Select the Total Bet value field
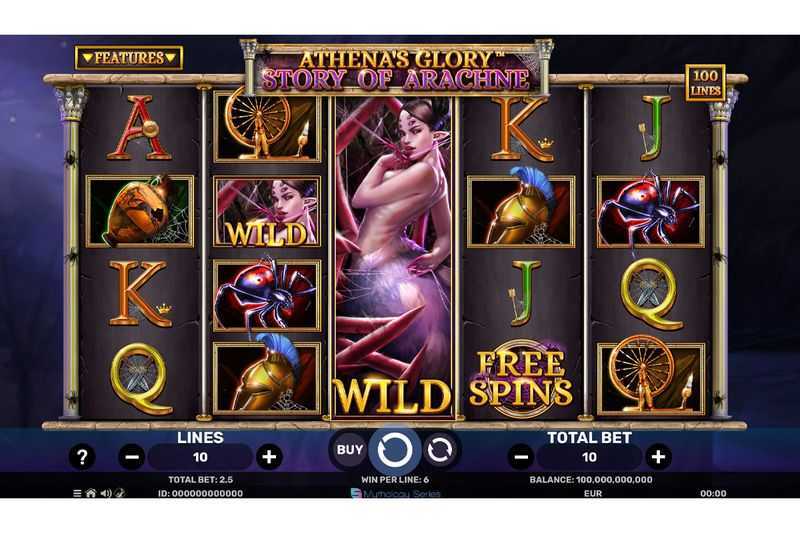Screen dimensions: 800x533 (x=589, y=456)
